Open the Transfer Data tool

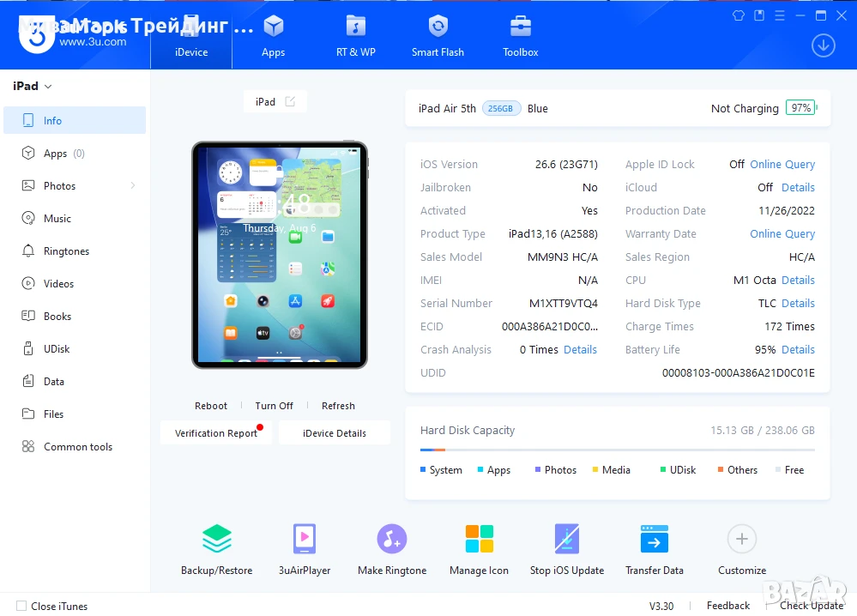point(655,539)
